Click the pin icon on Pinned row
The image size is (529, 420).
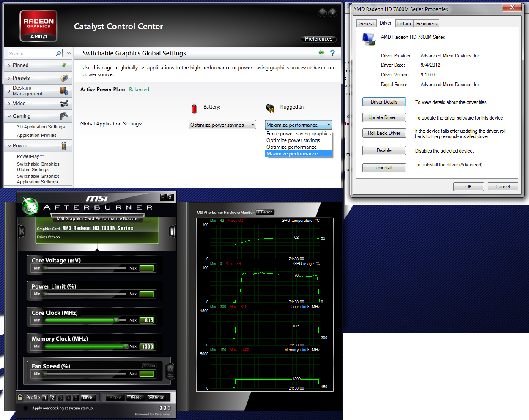point(64,65)
